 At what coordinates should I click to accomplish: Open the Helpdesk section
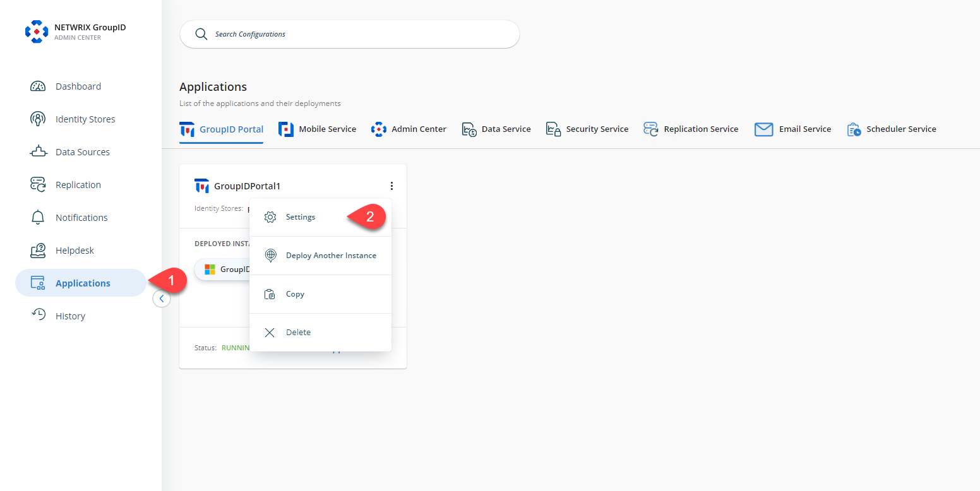coord(75,250)
